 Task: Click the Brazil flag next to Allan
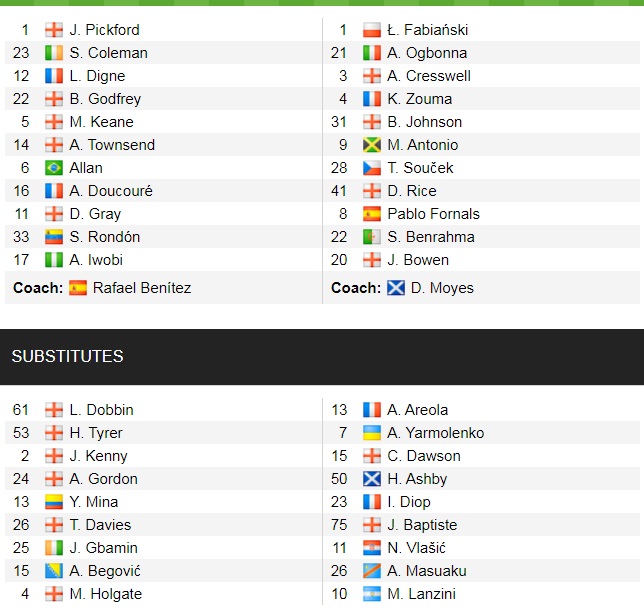pyautogui.click(x=54, y=168)
